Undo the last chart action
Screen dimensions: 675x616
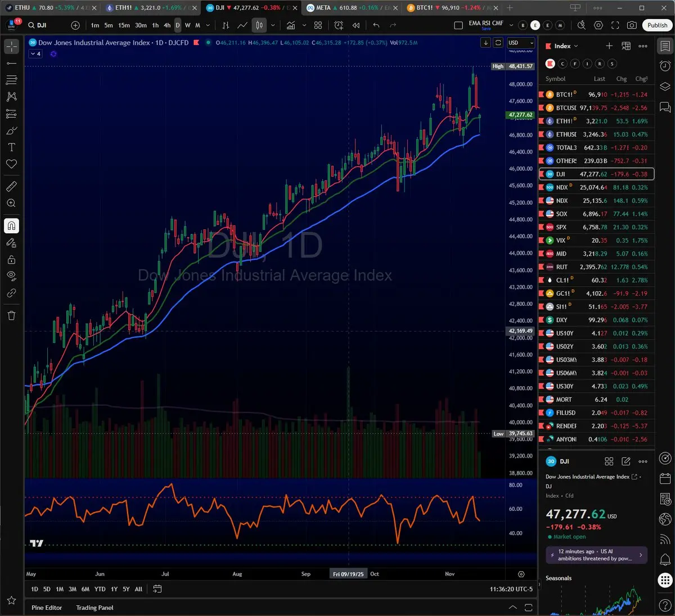tap(376, 25)
